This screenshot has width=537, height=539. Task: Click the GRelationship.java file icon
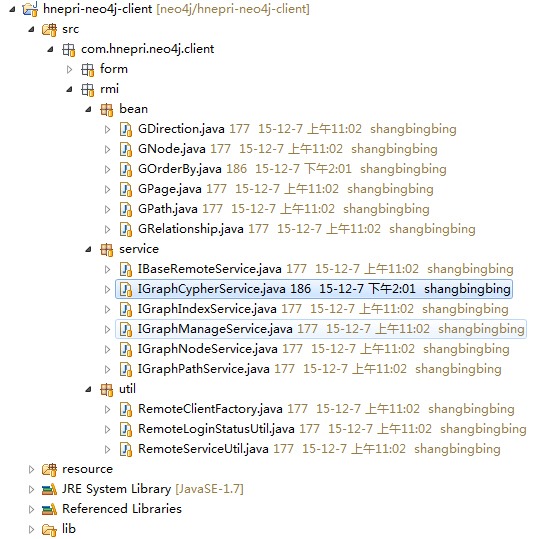(x=126, y=229)
